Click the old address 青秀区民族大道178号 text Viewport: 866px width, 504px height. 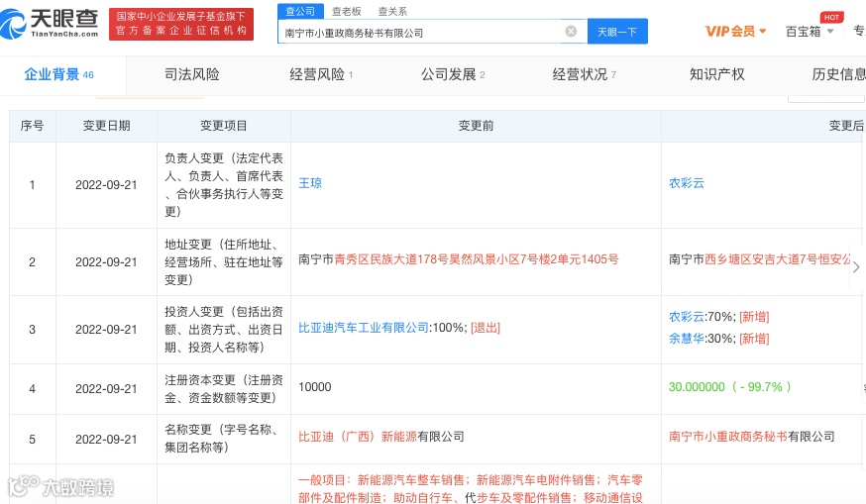[459, 259]
